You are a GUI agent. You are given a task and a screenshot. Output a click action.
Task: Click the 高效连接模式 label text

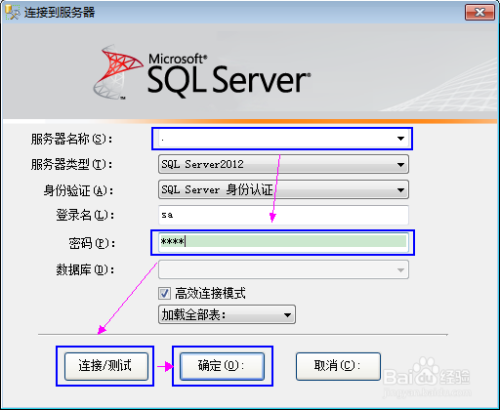click(210, 294)
